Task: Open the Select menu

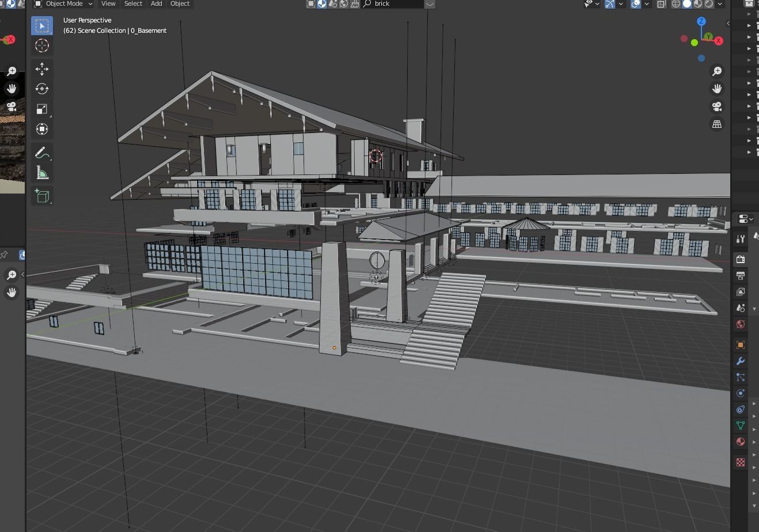Action: coord(133,3)
